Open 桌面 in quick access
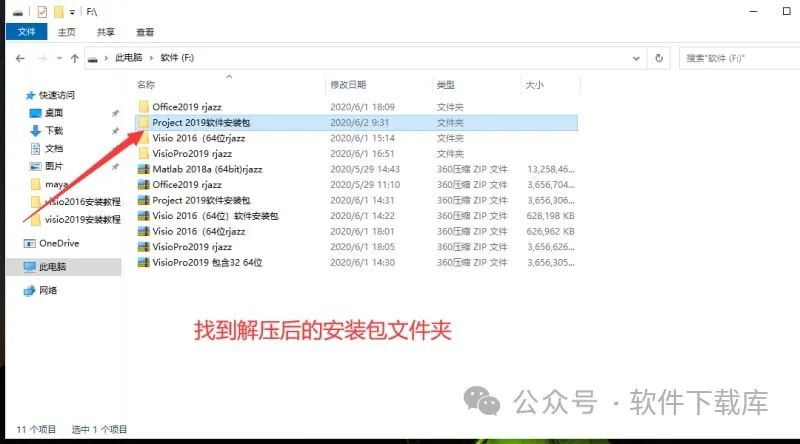 coord(54,113)
